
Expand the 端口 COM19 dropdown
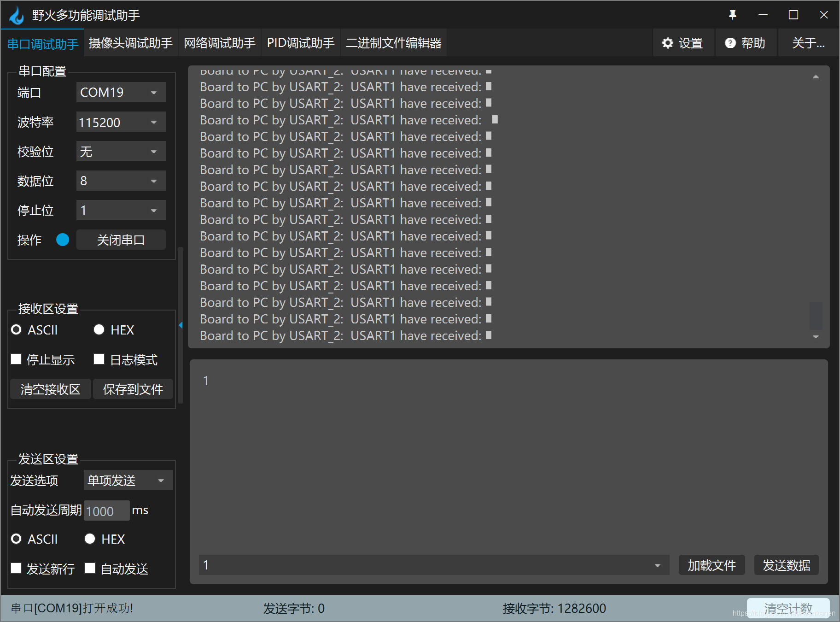point(121,92)
